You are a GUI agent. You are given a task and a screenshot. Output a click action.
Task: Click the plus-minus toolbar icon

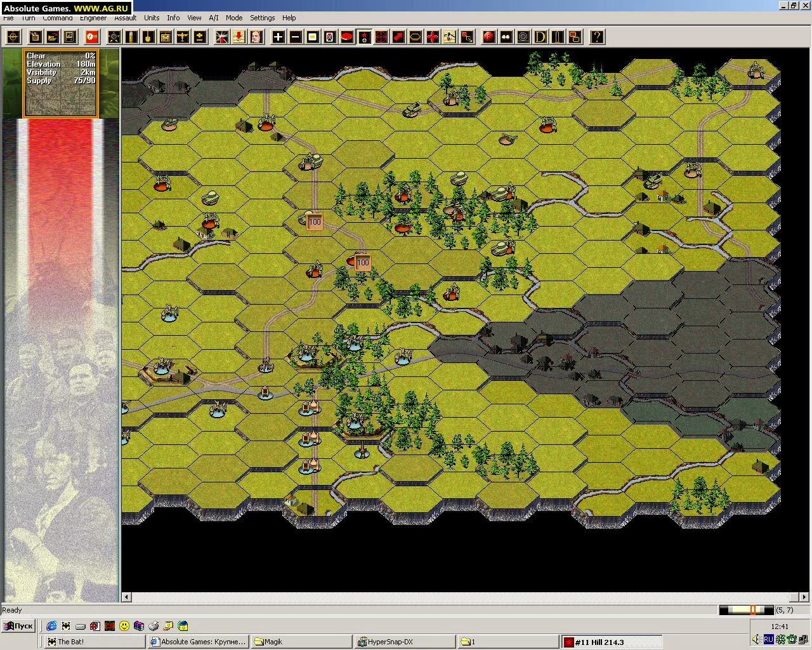point(199,37)
